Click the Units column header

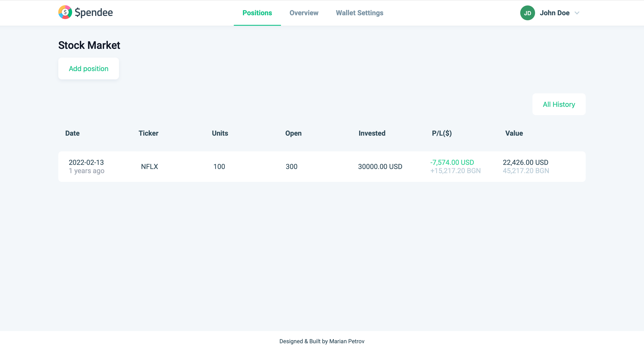tap(220, 133)
